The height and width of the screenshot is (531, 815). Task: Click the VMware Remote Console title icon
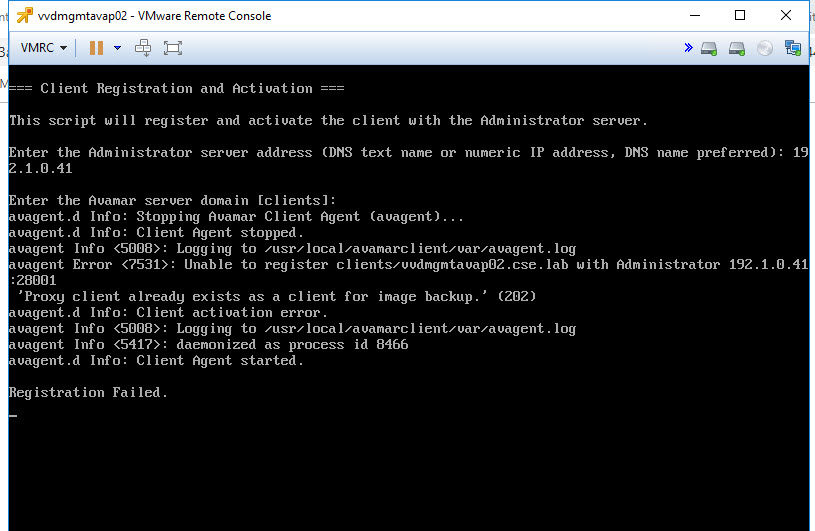click(x=24, y=16)
